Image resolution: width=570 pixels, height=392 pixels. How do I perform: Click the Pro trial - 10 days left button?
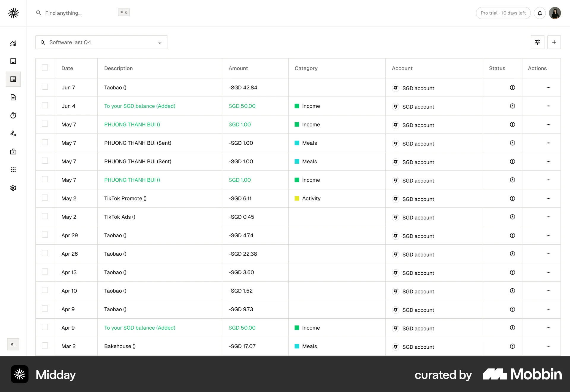coord(503,13)
